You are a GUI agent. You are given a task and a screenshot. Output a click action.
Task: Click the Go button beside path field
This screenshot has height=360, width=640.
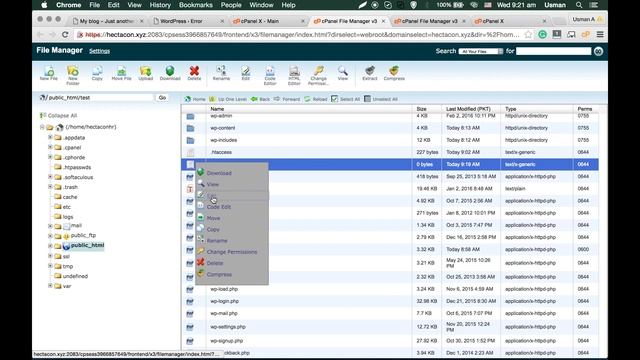pyautogui.click(x=162, y=98)
